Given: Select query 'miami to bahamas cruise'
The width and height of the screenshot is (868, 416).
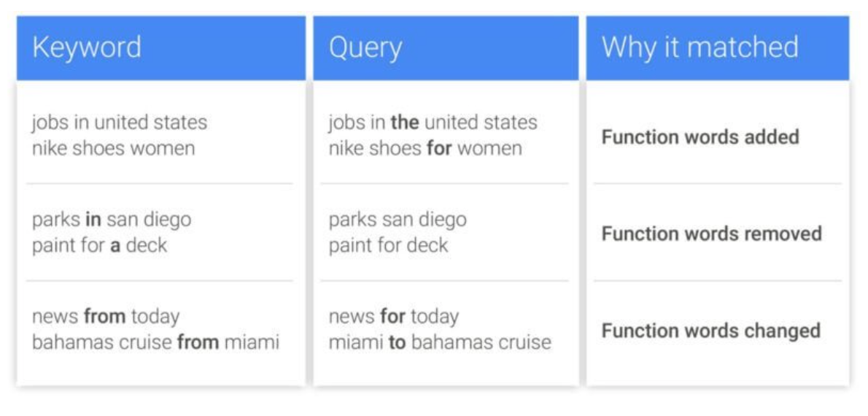Looking at the screenshot, I should 439,342.
